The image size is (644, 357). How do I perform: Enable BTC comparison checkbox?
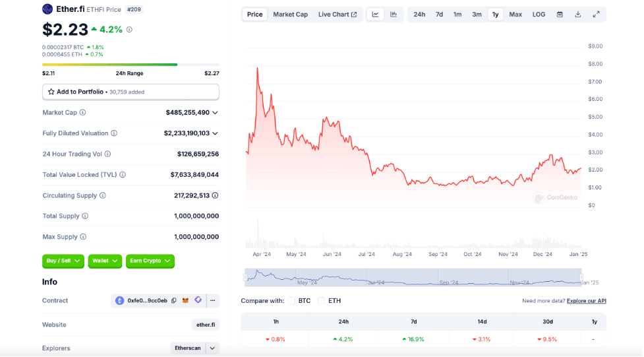coord(291,301)
